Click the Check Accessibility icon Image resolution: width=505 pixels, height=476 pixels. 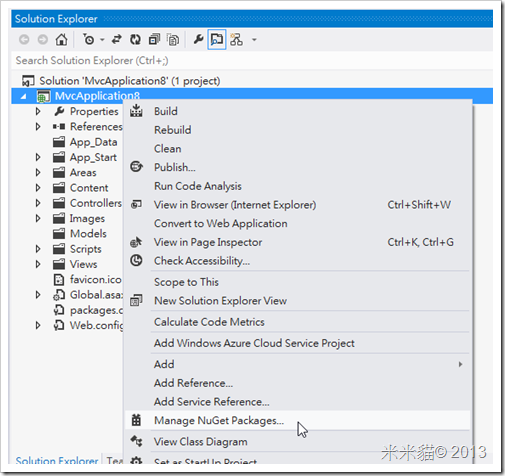[136, 260]
